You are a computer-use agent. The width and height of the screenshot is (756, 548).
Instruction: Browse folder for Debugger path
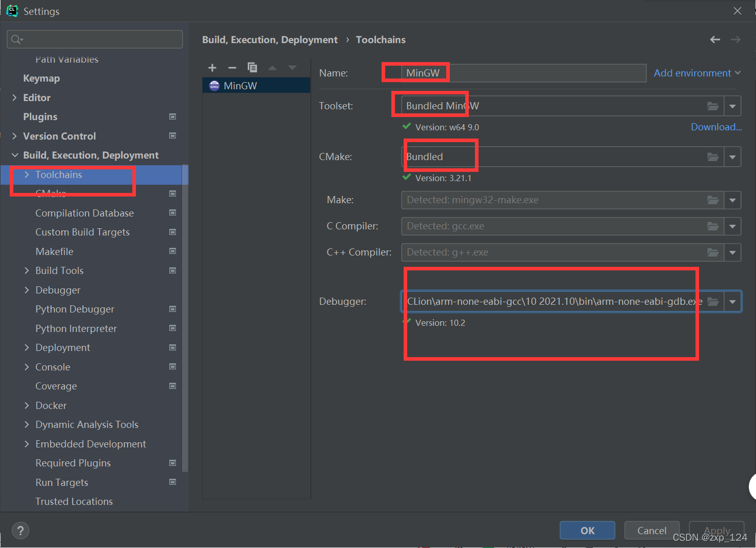pos(713,302)
